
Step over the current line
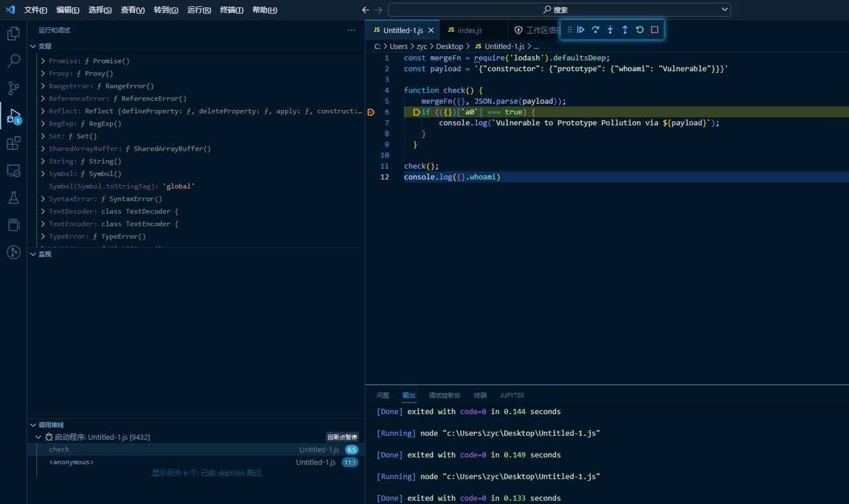pyautogui.click(x=596, y=30)
